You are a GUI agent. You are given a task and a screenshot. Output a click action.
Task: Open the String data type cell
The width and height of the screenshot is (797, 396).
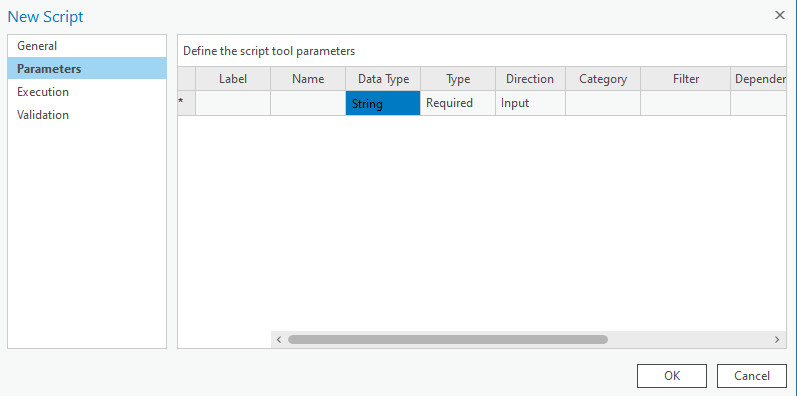pyautogui.click(x=383, y=103)
